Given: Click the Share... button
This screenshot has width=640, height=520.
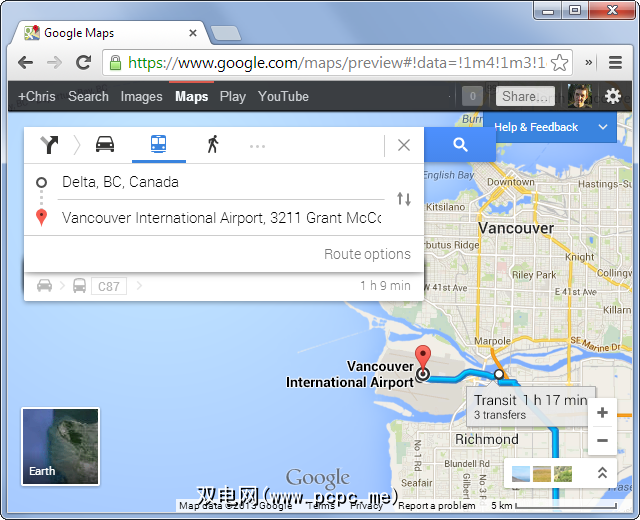Looking at the screenshot, I should (525, 96).
